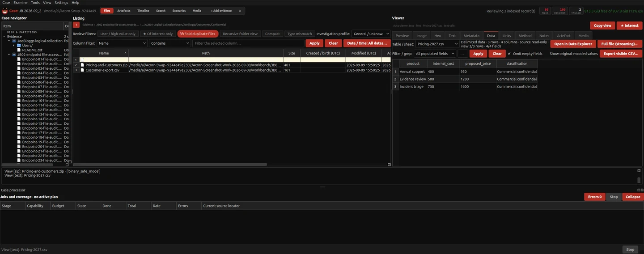Click the star Interest button
Image resolution: width=644 pixels, height=254 pixels.
pos(629,25)
